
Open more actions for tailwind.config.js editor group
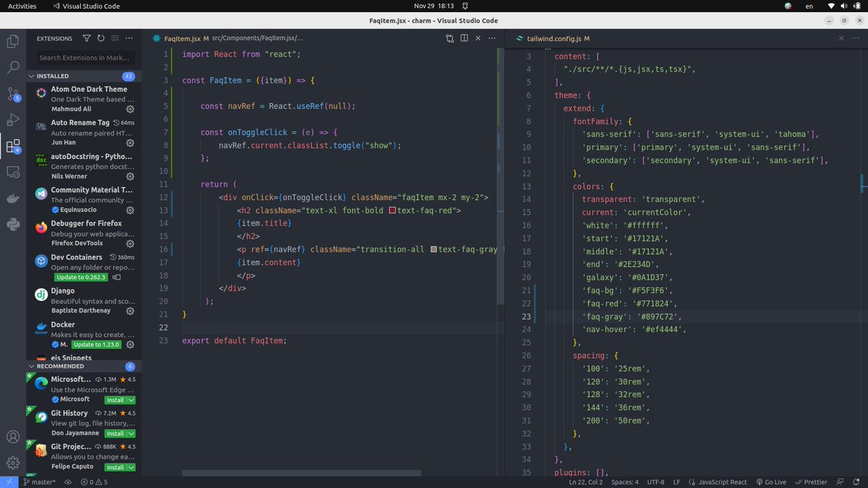[854, 38]
